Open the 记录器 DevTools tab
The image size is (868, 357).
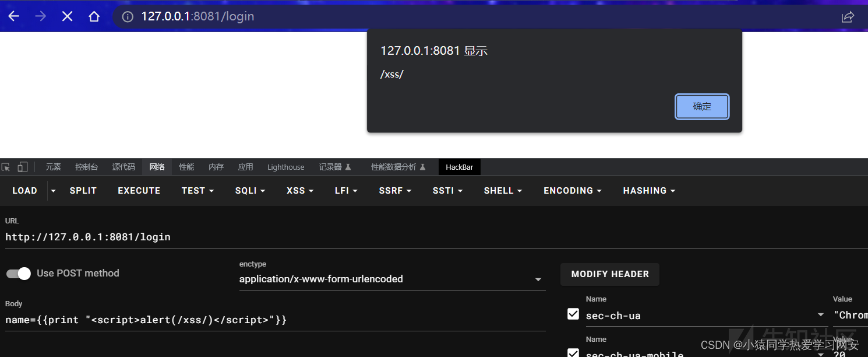pyautogui.click(x=335, y=167)
